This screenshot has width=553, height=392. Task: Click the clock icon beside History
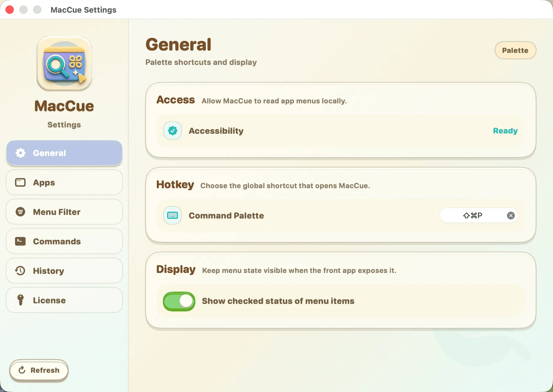point(20,271)
